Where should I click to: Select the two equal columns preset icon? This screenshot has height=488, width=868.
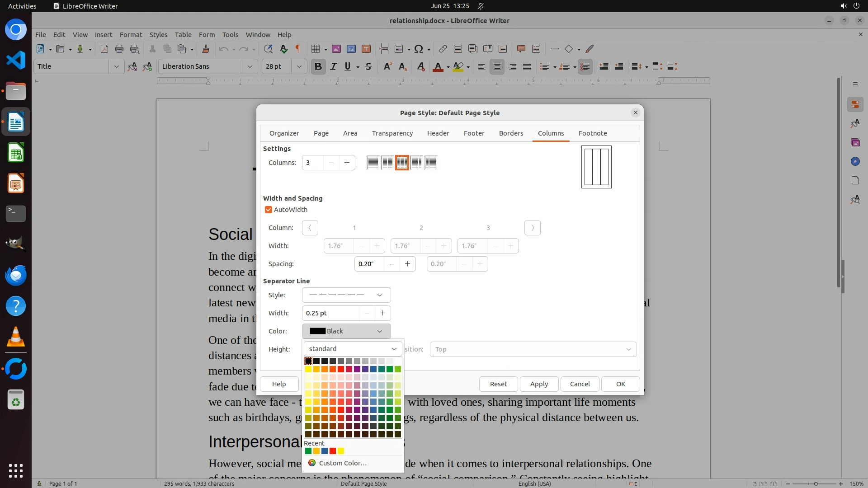387,163
